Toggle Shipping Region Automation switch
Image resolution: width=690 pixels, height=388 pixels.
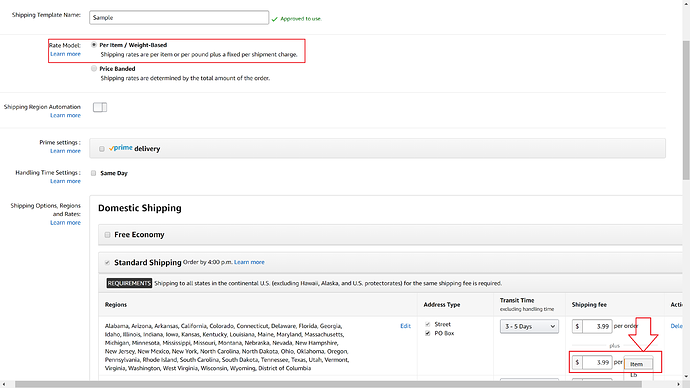[x=100, y=107]
